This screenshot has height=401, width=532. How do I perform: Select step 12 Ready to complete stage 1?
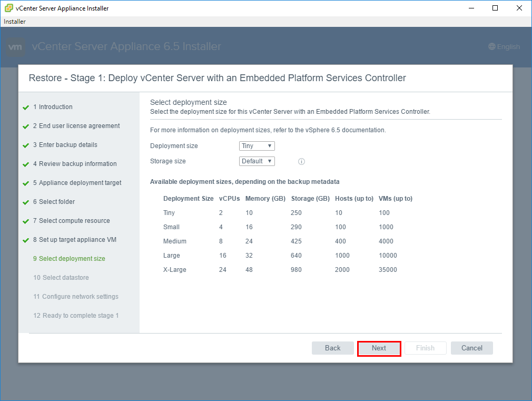pyautogui.click(x=76, y=316)
